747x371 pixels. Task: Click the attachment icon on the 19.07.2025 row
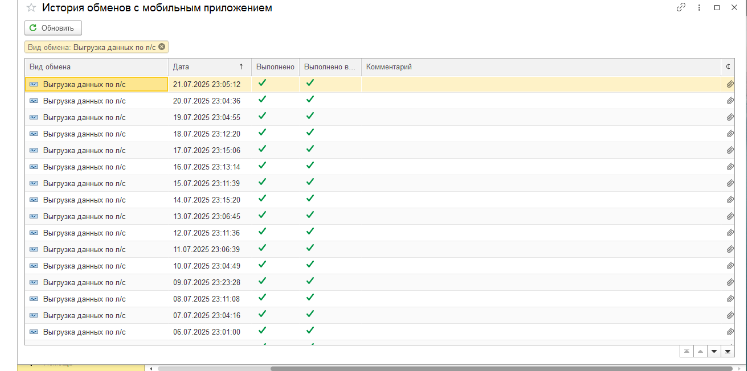pos(730,117)
